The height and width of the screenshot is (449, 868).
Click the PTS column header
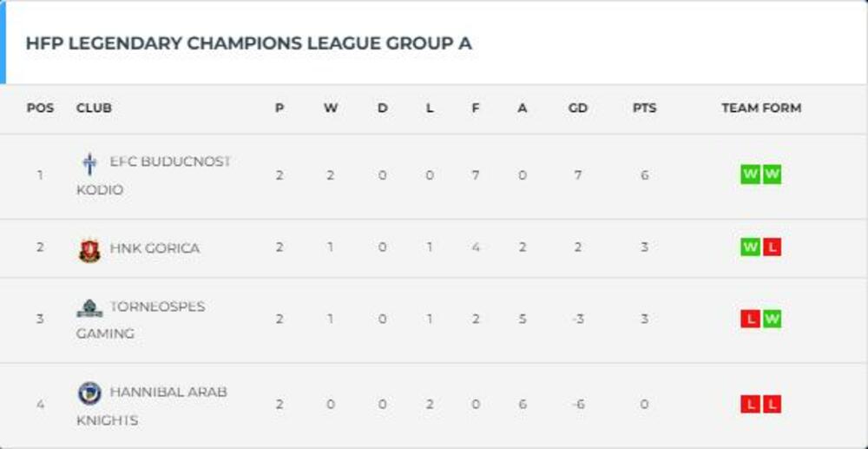[x=644, y=109]
